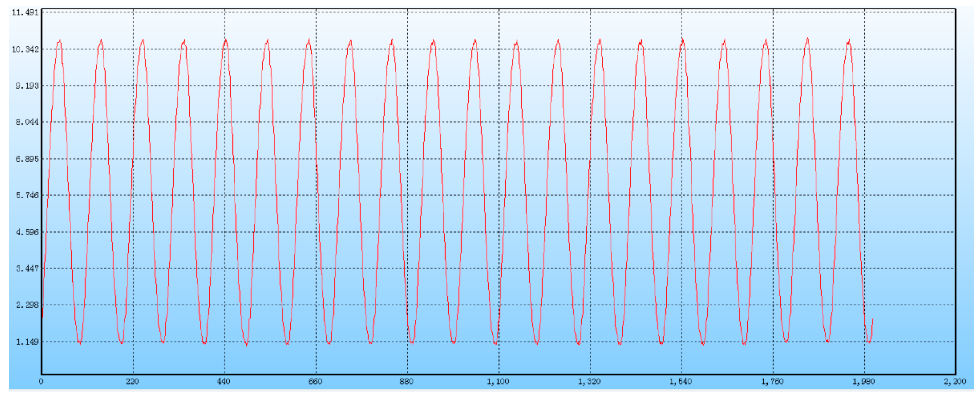Pick the 4.596 y-axis label
The height and width of the screenshot is (396, 980).
click(x=27, y=232)
